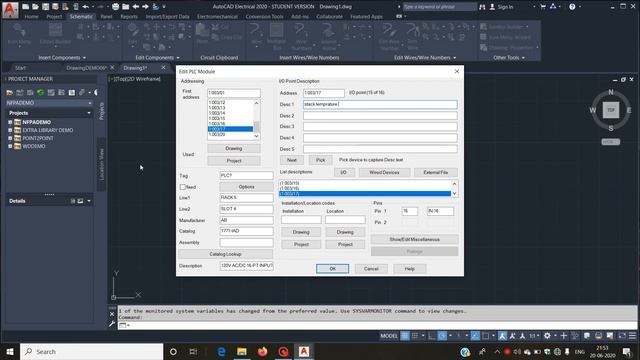Click the New drawing icon in quick access toolbar
This screenshot has height=360, width=640.
coord(26,7)
